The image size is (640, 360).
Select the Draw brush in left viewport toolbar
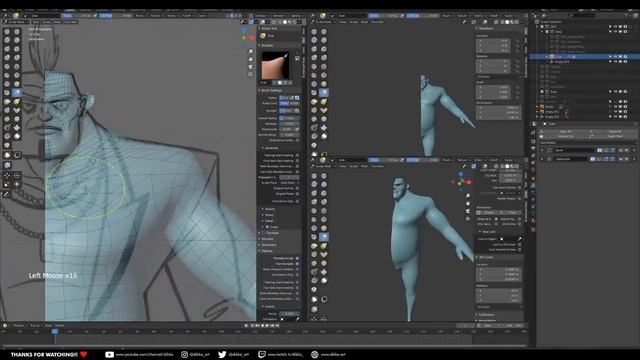click(x=7, y=31)
